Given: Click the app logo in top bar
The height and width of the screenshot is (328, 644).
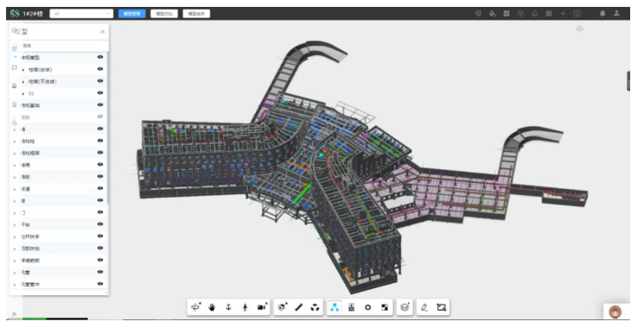Looking at the screenshot, I should coord(15,14).
